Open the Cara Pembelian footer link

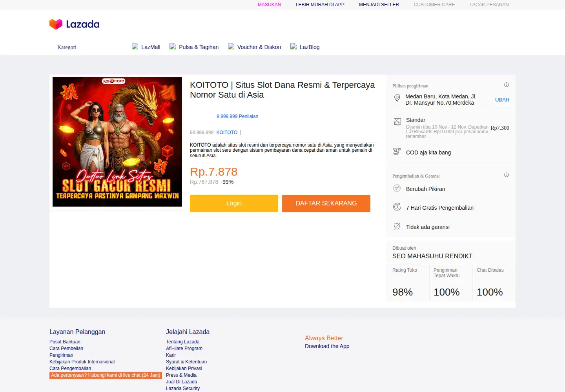(x=66, y=348)
